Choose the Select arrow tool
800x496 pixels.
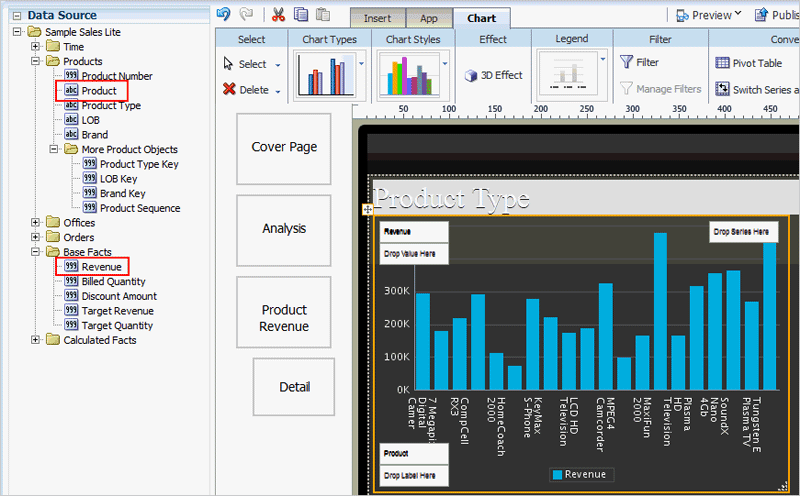(x=229, y=64)
